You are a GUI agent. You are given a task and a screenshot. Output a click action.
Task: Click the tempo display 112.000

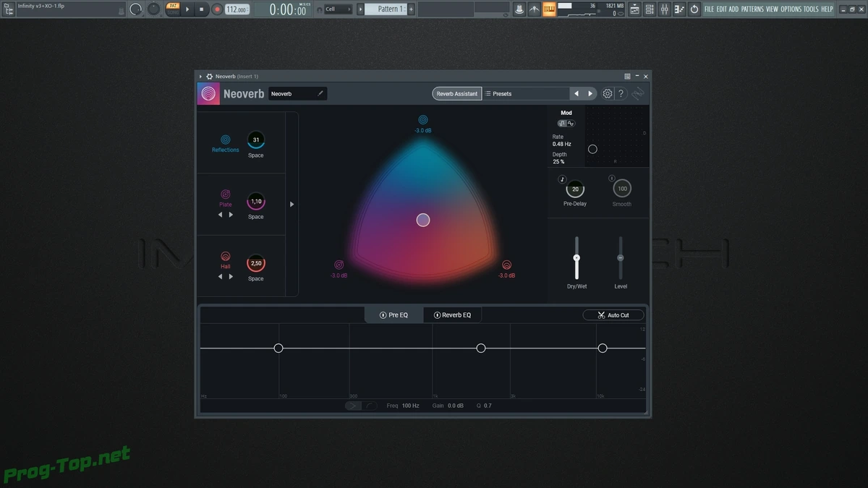coord(237,9)
